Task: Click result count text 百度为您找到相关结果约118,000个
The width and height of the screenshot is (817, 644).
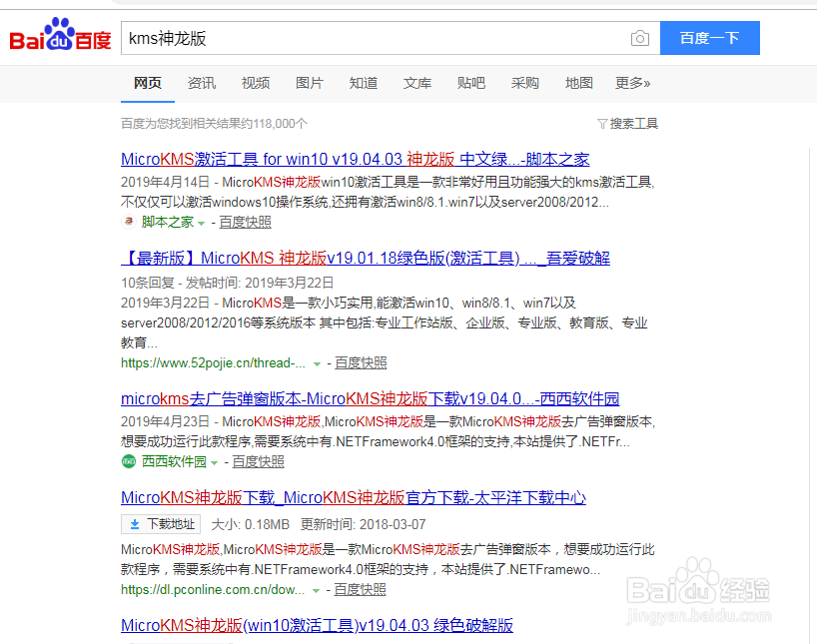Action: click(214, 124)
